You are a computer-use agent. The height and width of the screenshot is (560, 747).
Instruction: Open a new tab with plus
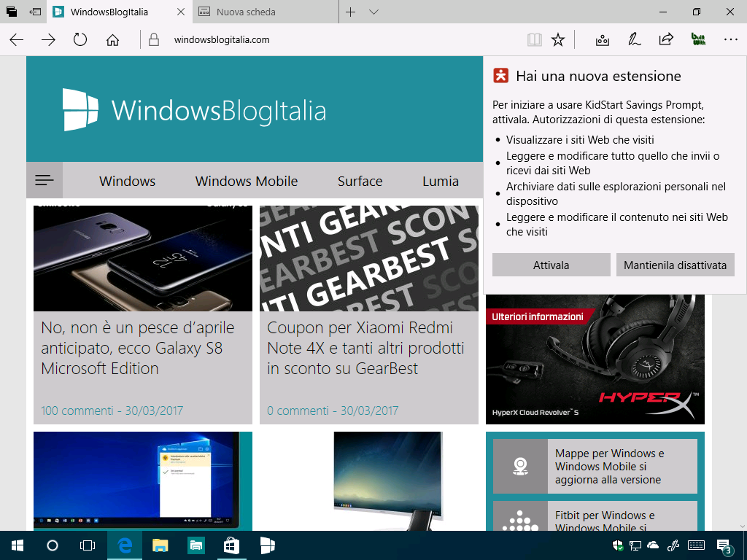pyautogui.click(x=351, y=12)
